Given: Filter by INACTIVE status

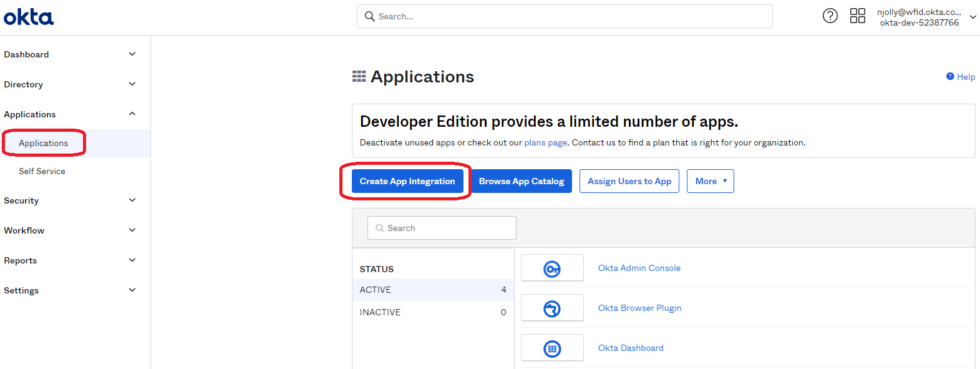Looking at the screenshot, I should [x=433, y=312].
